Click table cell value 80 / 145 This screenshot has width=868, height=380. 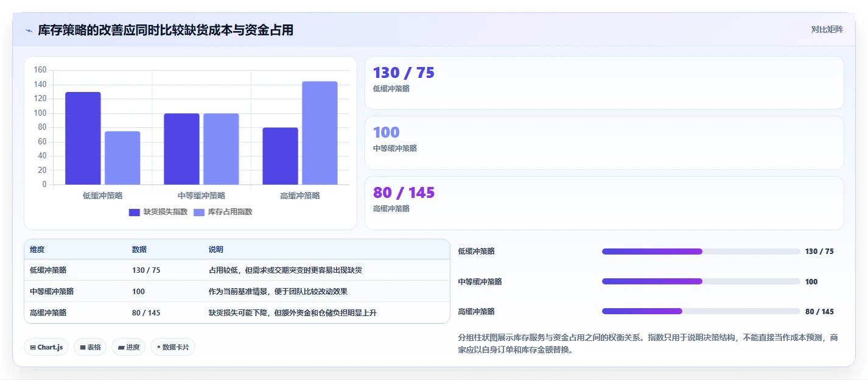tap(146, 312)
